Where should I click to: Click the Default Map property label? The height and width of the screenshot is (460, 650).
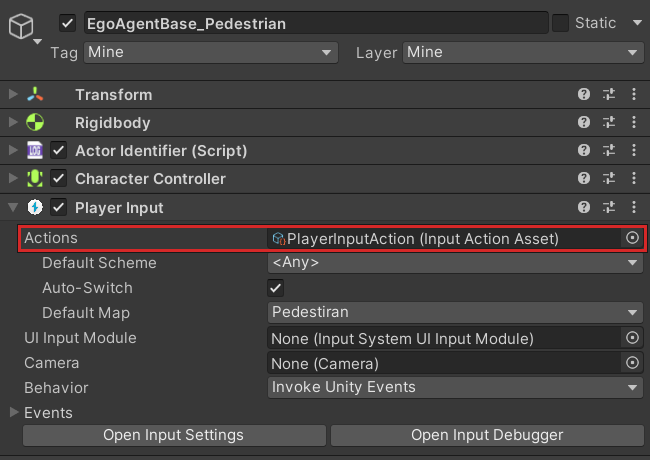click(x=86, y=313)
